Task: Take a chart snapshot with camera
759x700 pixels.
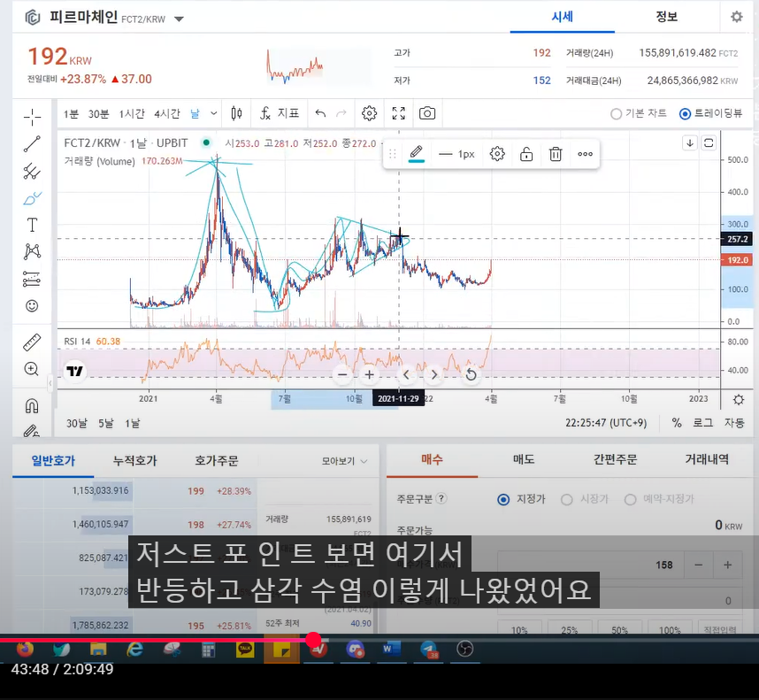Action: pos(427,113)
